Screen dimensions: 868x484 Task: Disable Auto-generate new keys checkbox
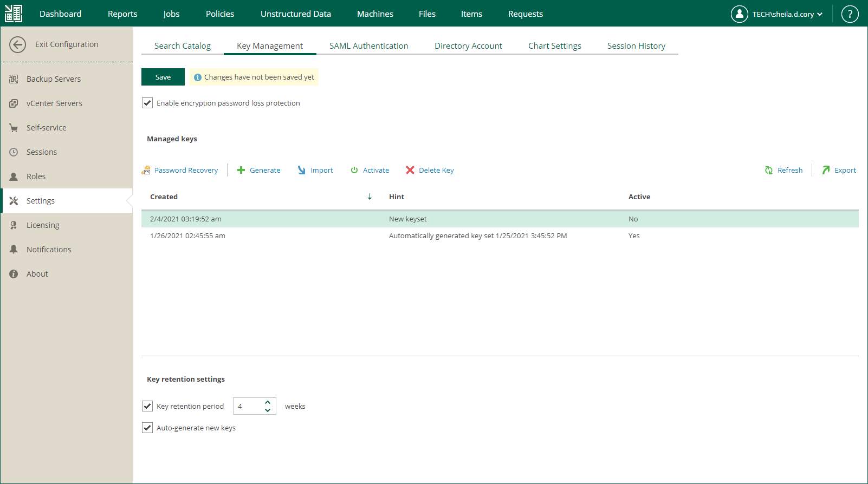tap(147, 428)
